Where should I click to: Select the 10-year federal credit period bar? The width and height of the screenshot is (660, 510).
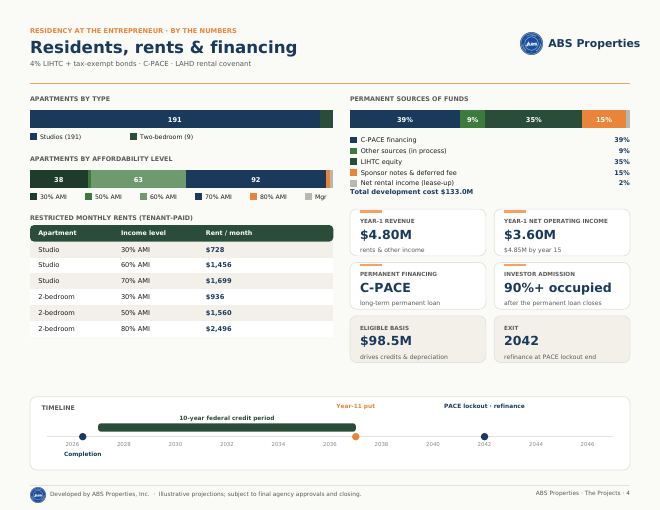click(x=227, y=428)
